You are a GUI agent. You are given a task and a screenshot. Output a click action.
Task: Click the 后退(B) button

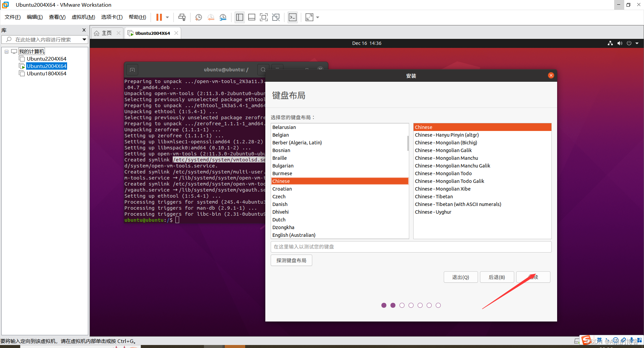point(497,277)
